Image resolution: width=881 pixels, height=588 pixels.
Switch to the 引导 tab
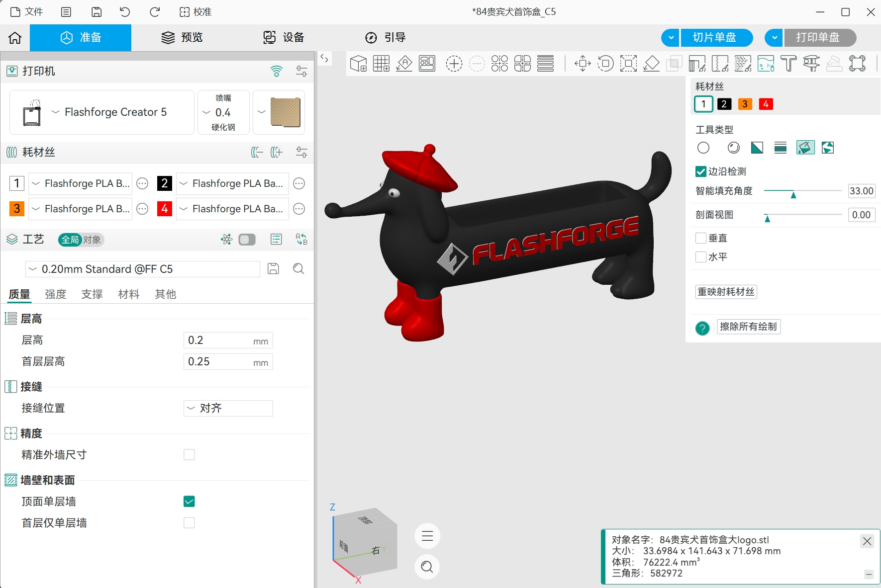point(386,38)
